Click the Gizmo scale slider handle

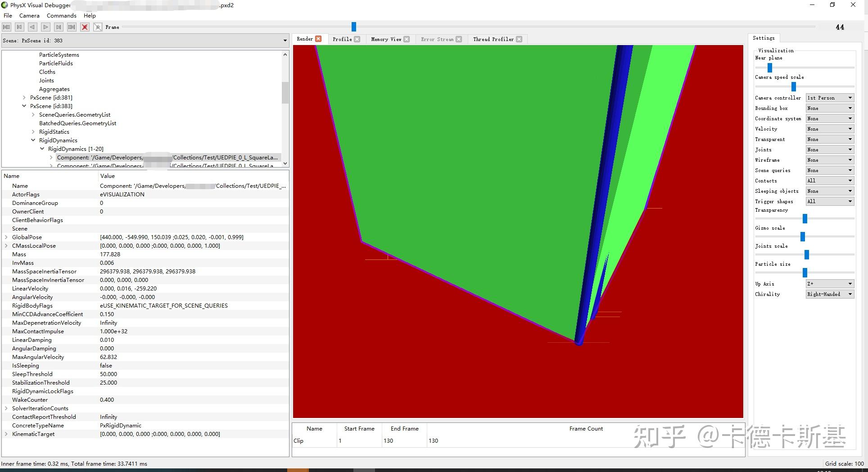point(803,237)
